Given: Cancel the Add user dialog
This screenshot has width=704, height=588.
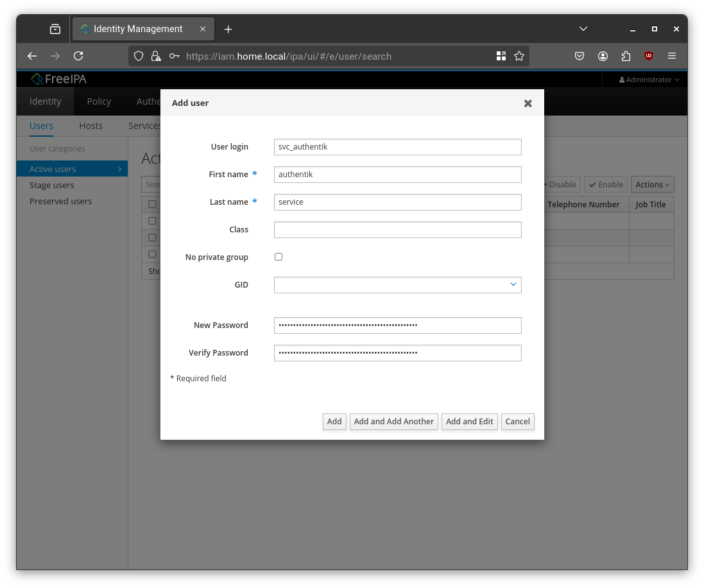Looking at the screenshot, I should pos(517,421).
